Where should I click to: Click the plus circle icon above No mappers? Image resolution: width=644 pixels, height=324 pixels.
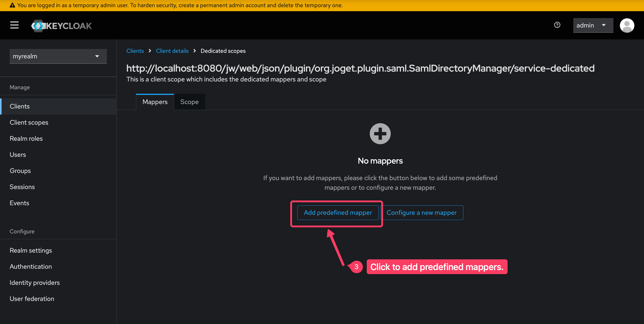[380, 134]
